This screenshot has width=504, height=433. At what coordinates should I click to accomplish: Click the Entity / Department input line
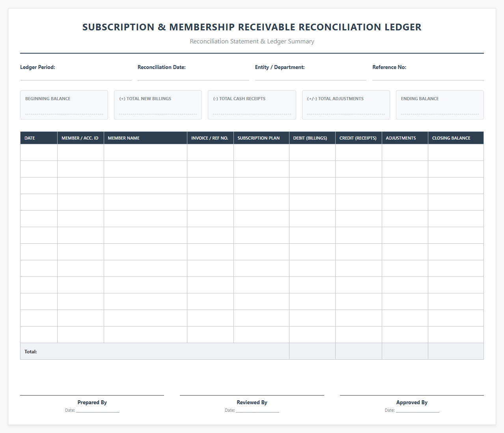click(x=311, y=77)
